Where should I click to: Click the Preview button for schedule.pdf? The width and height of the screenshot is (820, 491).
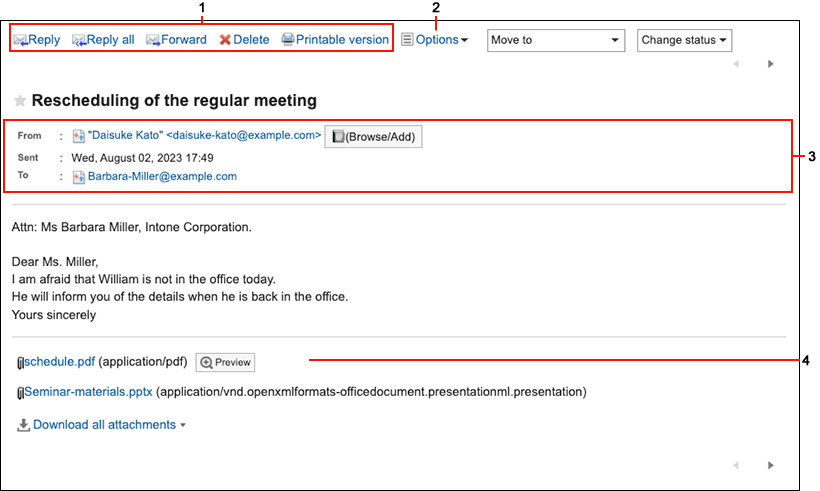pyautogui.click(x=225, y=362)
